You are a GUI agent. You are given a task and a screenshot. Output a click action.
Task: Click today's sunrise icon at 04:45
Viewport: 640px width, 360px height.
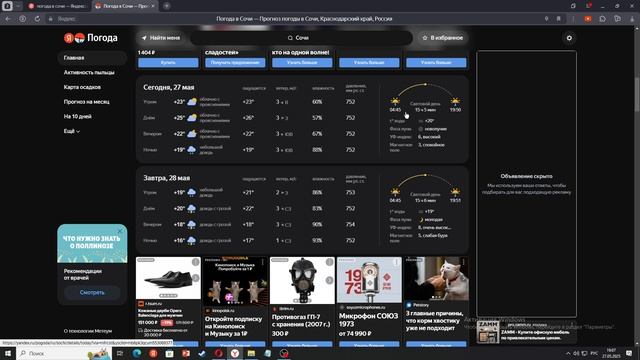click(x=395, y=101)
